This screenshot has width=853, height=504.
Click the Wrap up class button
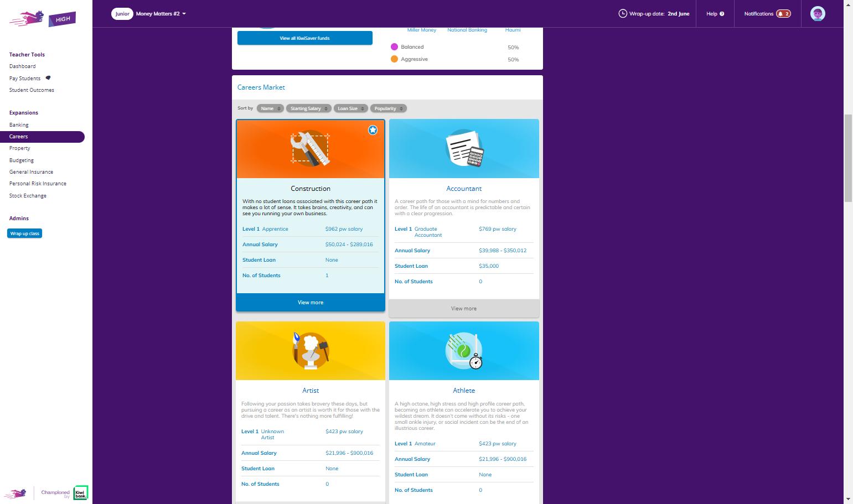pos(25,233)
